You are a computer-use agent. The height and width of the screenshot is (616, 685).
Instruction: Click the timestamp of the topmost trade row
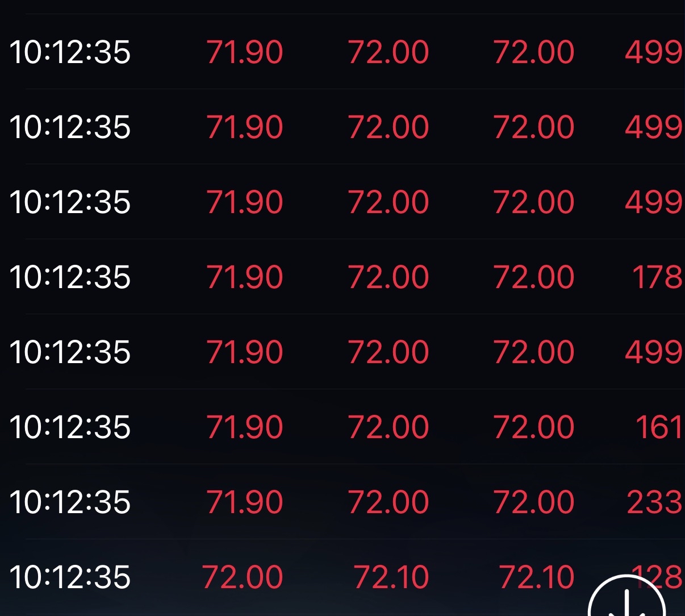[x=70, y=52]
